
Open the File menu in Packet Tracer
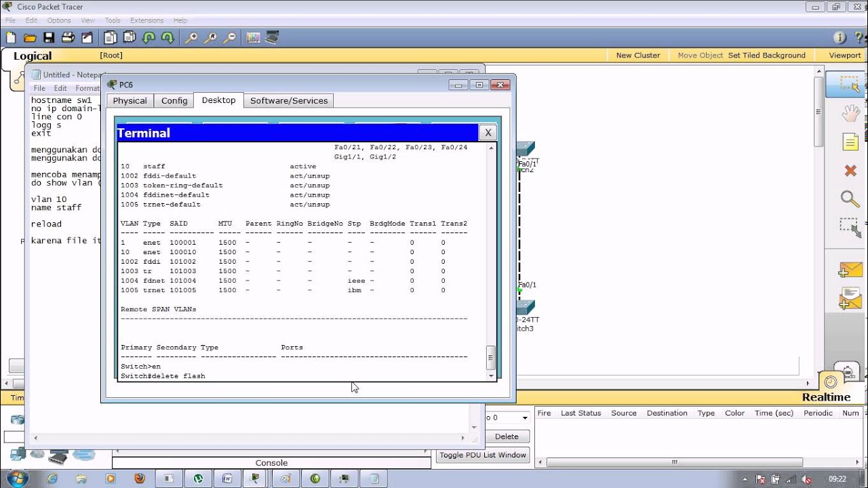pyautogui.click(x=10, y=20)
